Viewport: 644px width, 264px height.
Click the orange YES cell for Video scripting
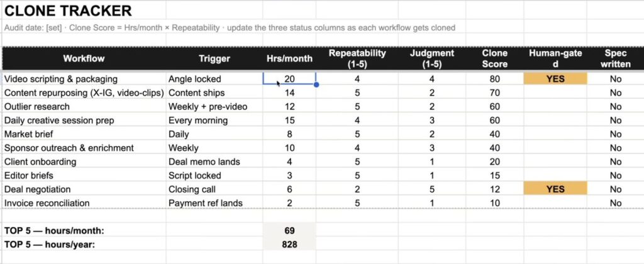[555, 79]
